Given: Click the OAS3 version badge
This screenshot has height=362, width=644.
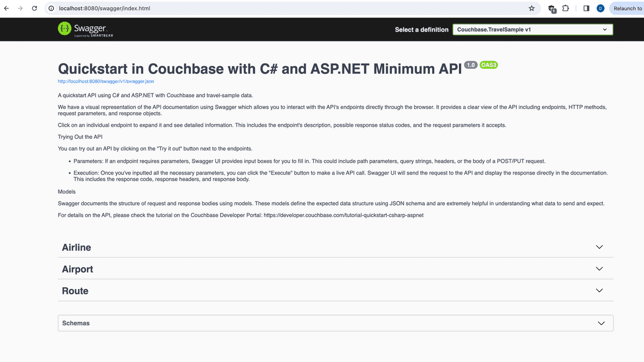Looking at the screenshot, I should [488, 64].
